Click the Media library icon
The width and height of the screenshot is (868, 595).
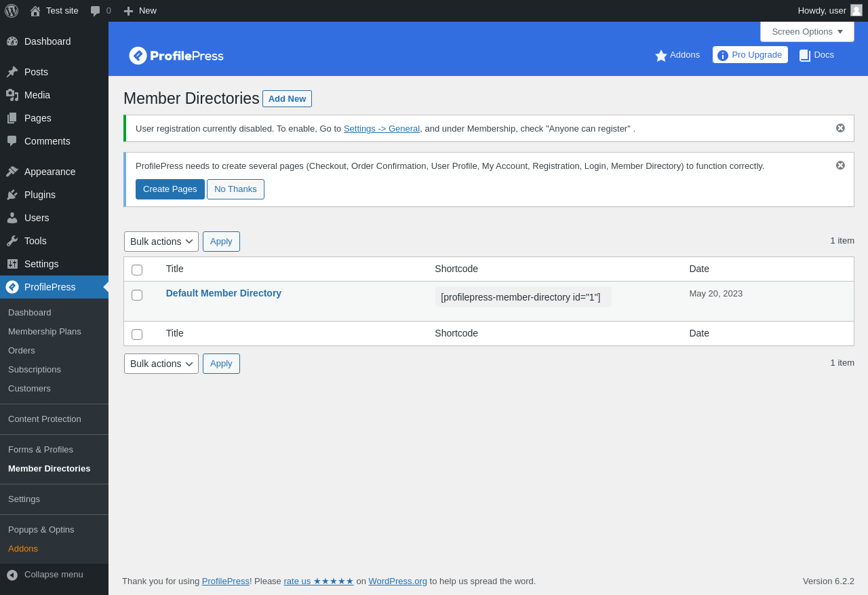click(12, 95)
